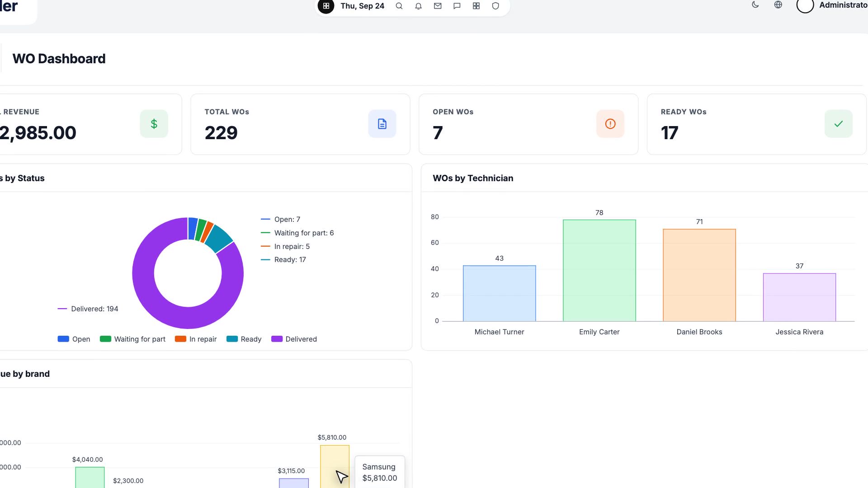Image resolution: width=868 pixels, height=488 pixels.
Task: Toggle the Ready legend item
Action: tap(244, 339)
